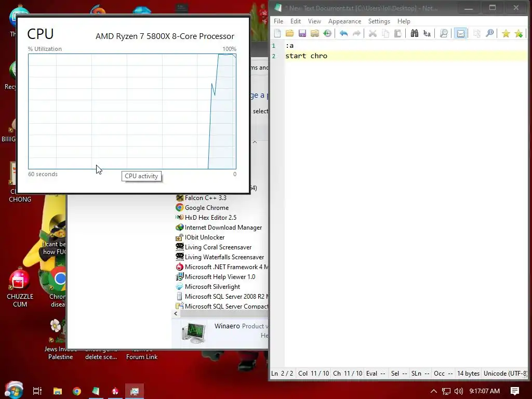Select Google Chrome in the program list
Screen dimensions: 532x399
click(x=202, y=208)
